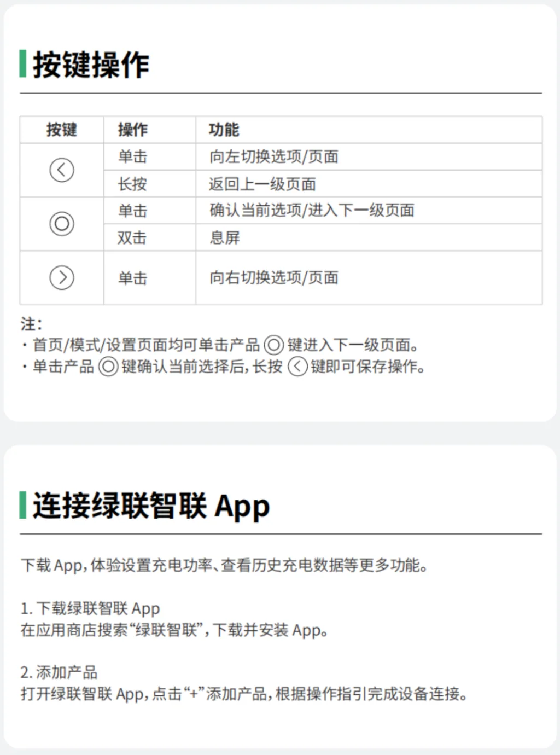Click the confirm key icon in second note

click(108, 367)
